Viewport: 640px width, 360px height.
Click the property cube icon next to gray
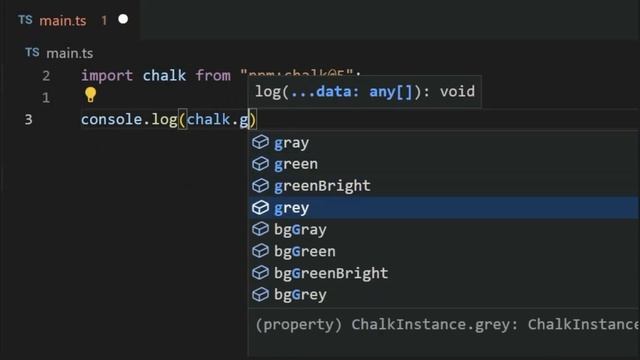coord(260,142)
